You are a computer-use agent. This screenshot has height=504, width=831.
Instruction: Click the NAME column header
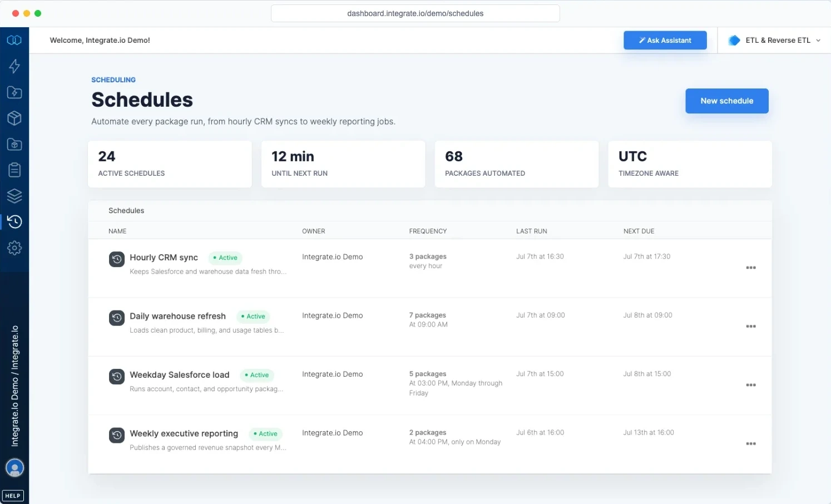click(117, 231)
